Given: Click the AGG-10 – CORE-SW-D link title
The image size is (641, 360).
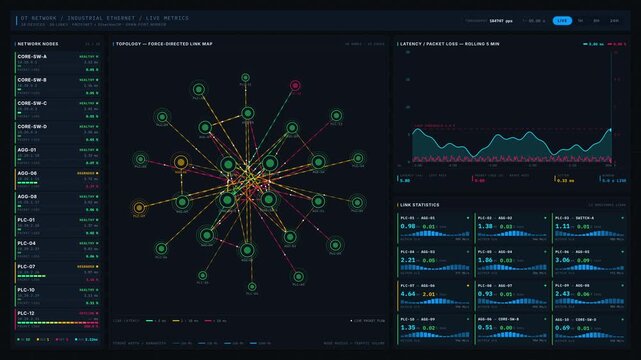Looking at the screenshot, I should click(x=576, y=320).
